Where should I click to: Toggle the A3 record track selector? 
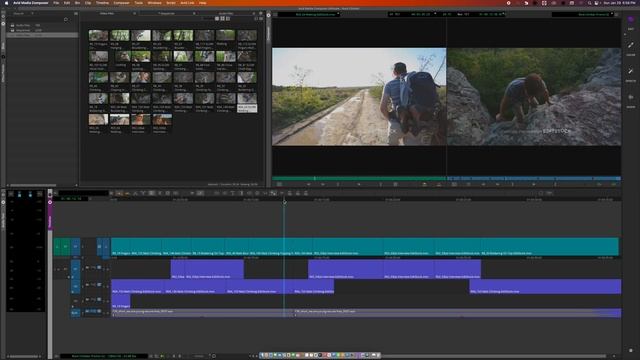76,301
